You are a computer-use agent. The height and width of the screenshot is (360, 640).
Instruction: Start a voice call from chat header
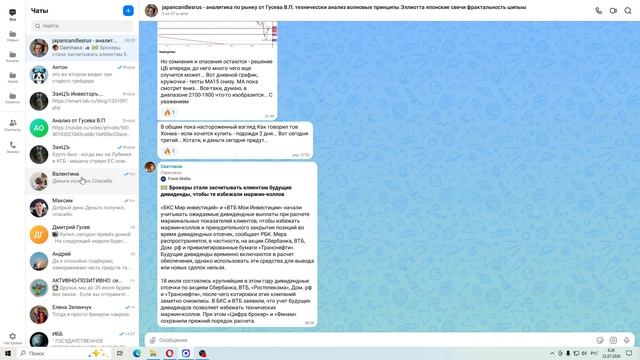[598, 11]
